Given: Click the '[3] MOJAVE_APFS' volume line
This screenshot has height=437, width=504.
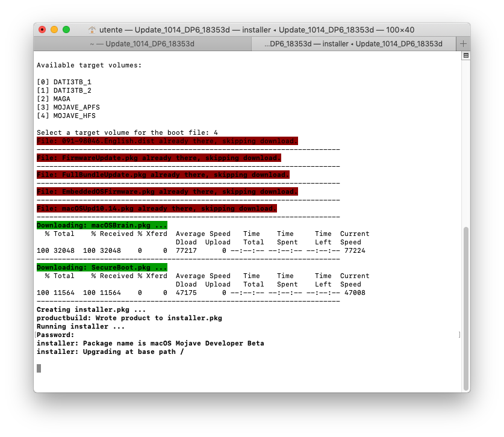Looking at the screenshot, I should [x=68, y=107].
